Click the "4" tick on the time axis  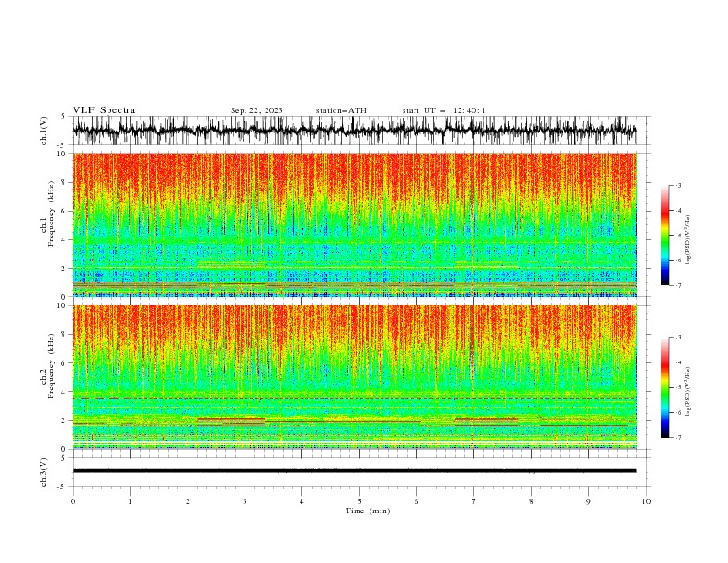click(301, 501)
